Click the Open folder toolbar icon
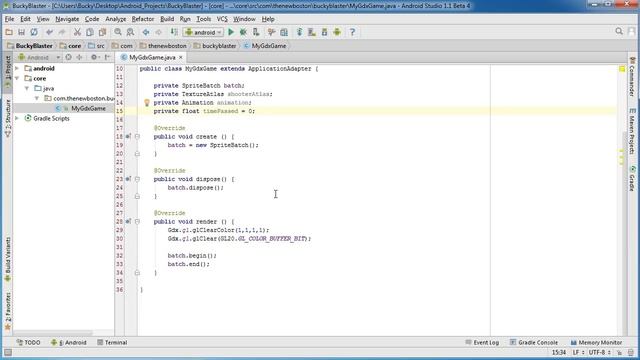Viewport: 640px width, 360px height. click(9, 32)
